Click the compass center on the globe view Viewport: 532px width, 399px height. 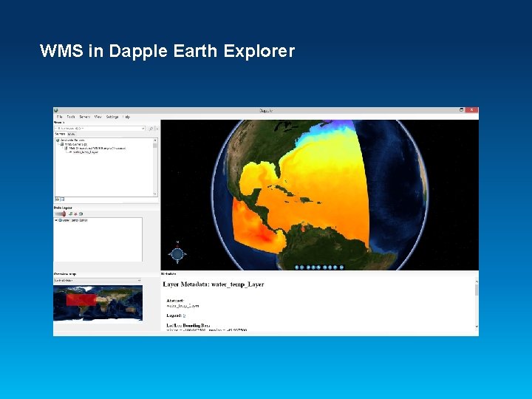coord(177,253)
